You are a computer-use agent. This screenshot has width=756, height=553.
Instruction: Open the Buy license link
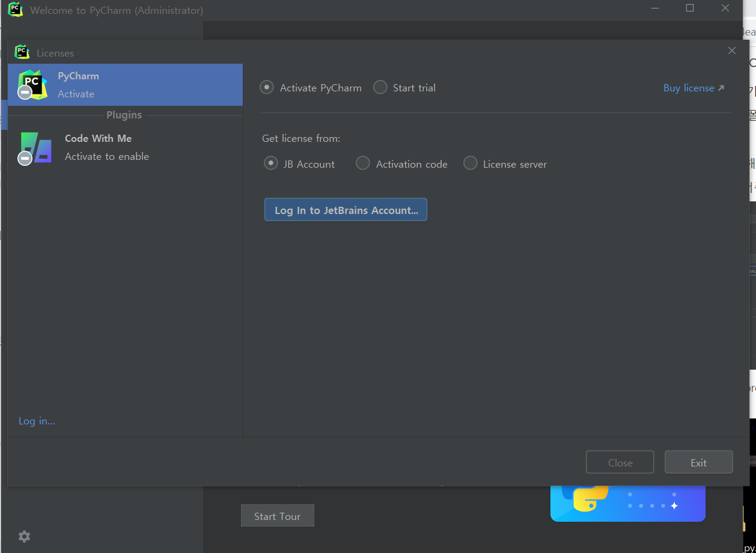689,88
